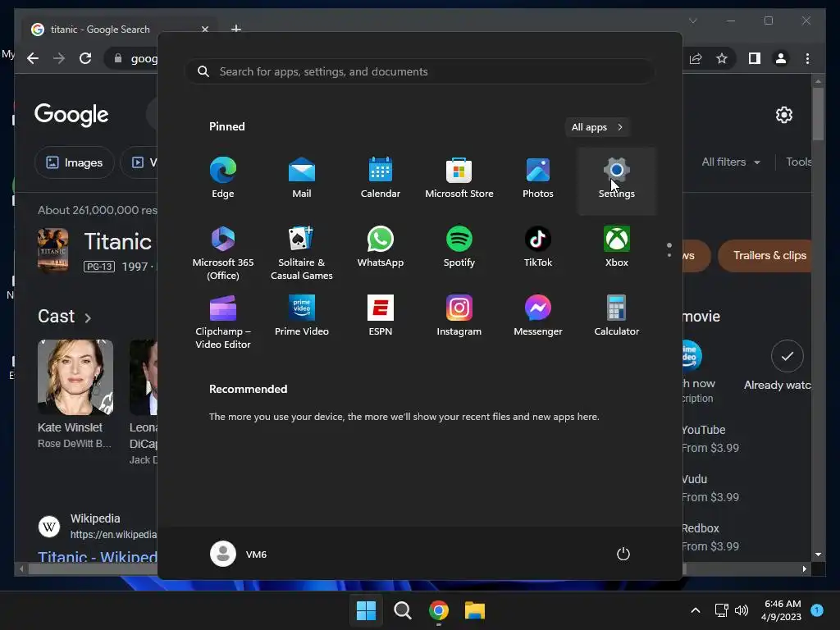Mark movie as Already watched
Image resolution: width=840 pixels, height=630 pixels.
[787, 356]
